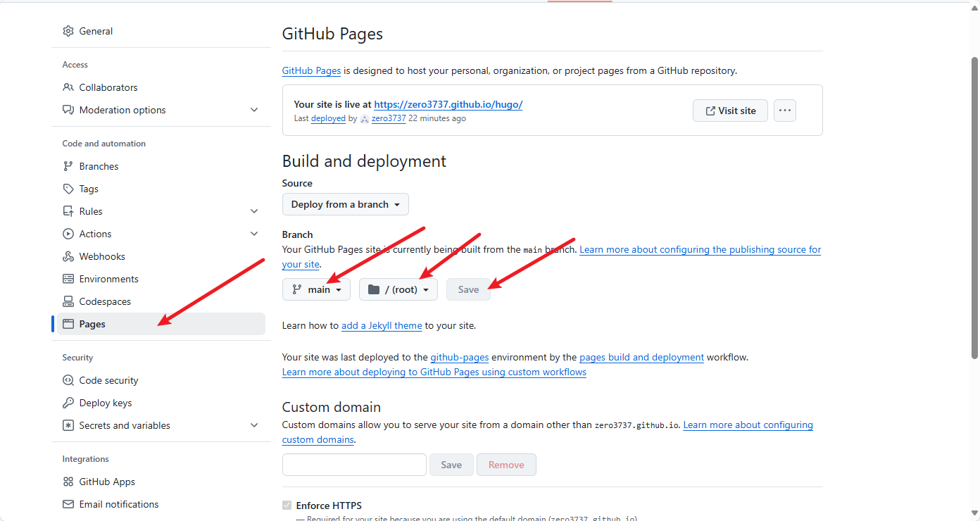The height and width of the screenshot is (521, 980).
Task: Click the zero3737 avatar icon
Action: tap(365, 119)
